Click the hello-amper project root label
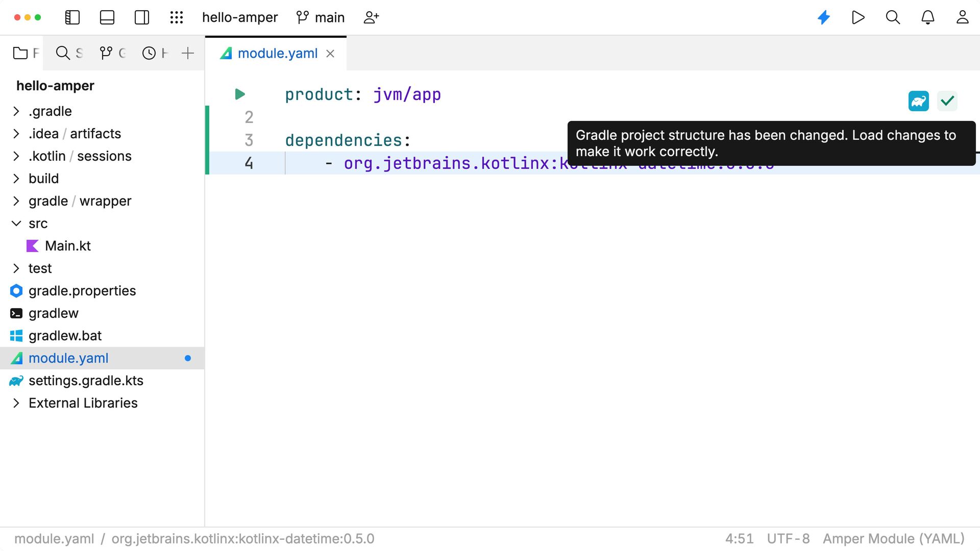The image size is (980, 551). click(x=55, y=86)
